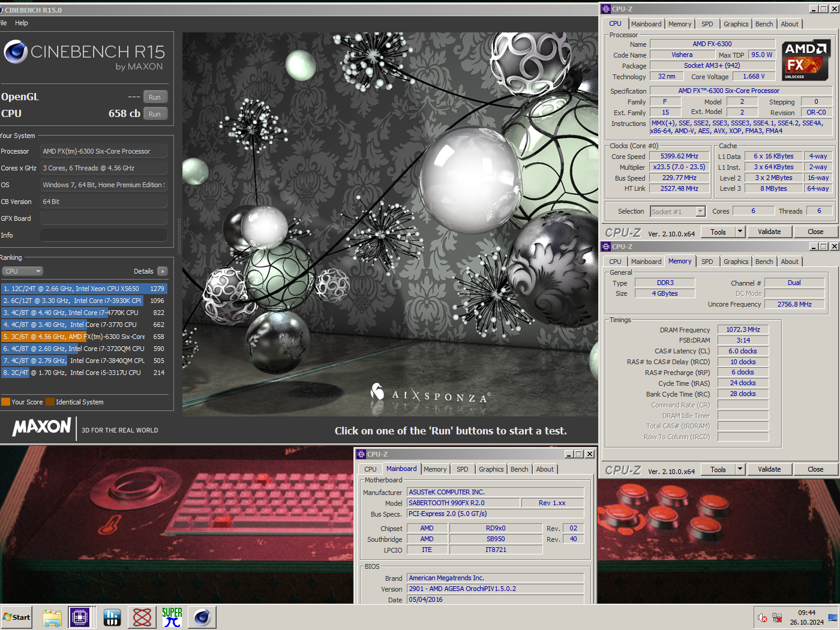840x630 pixels.
Task: Run the OpenGL benchmark
Action: click(x=155, y=97)
